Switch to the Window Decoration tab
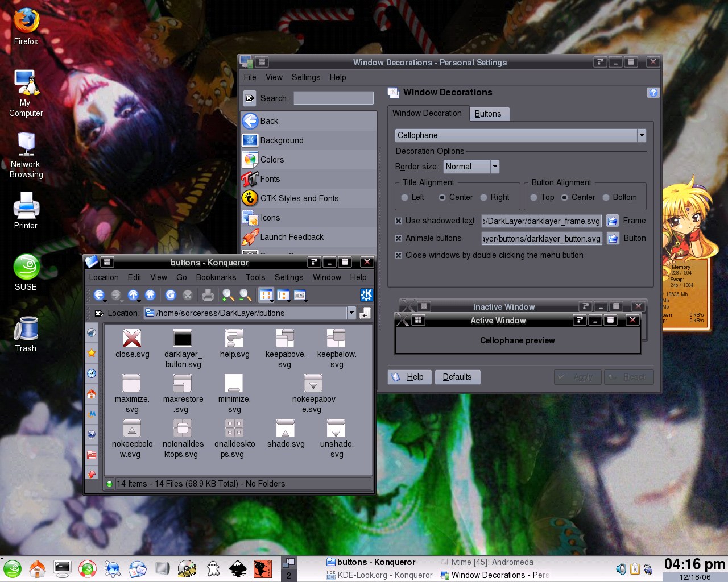Image resolution: width=728 pixels, height=582 pixels. [x=427, y=113]
